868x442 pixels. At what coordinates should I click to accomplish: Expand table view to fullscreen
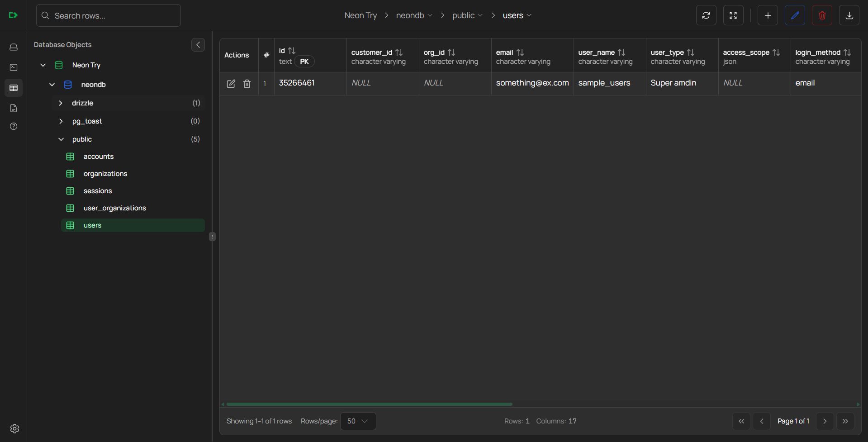coord(733,15)
